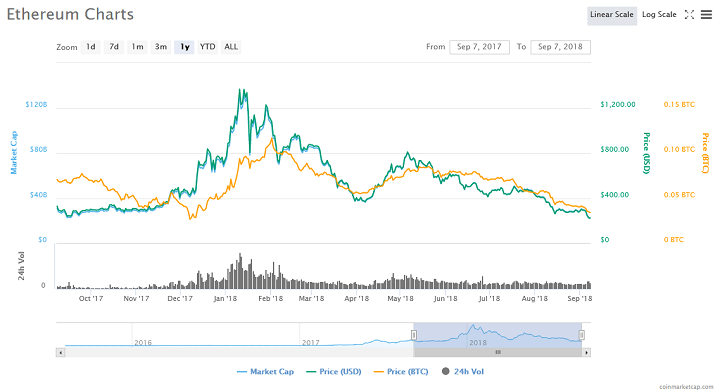Switch to Log Scale
720x392 pixels.
(x=659, y=15)
